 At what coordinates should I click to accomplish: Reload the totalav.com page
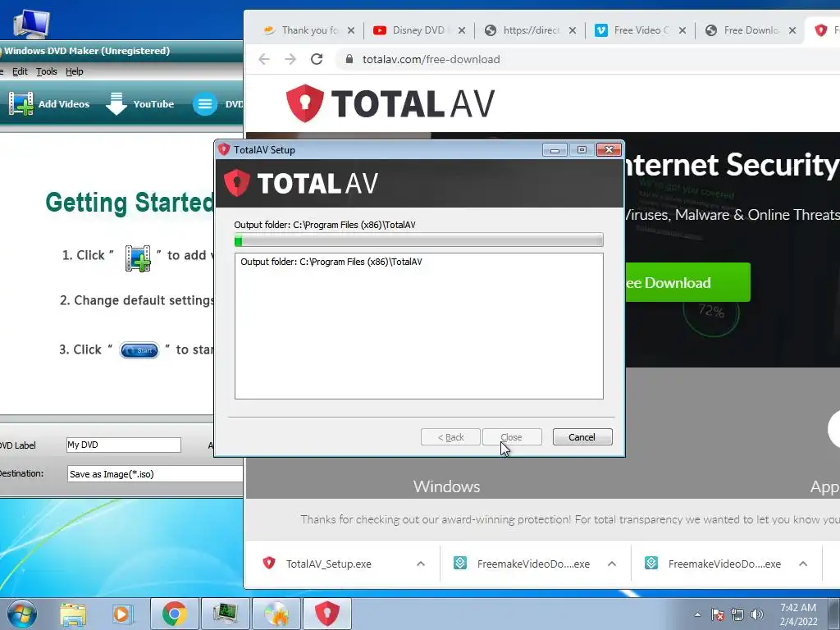click(317, 59)
